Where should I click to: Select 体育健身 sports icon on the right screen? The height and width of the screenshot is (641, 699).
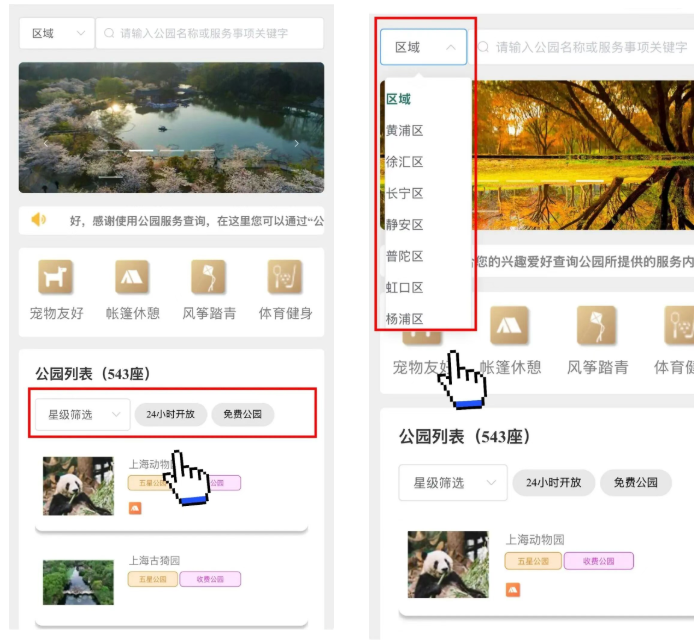(x=679, y=325)
